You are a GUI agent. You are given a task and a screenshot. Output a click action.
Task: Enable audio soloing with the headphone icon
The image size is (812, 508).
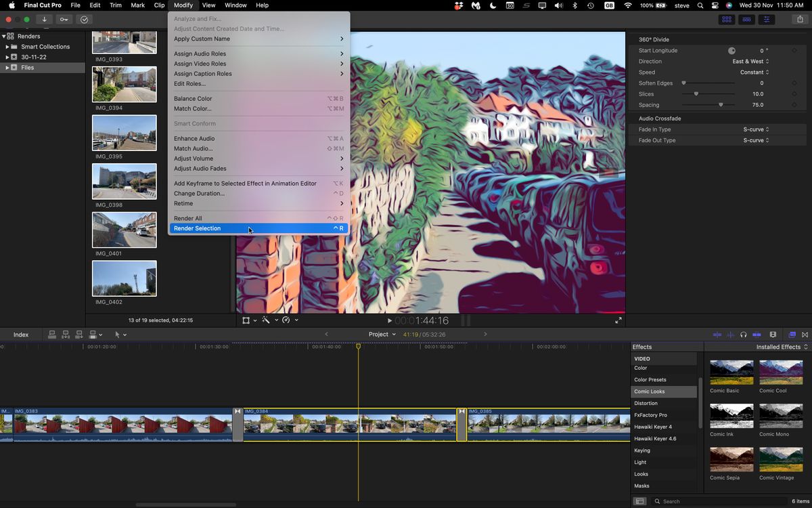pos(743,334)
